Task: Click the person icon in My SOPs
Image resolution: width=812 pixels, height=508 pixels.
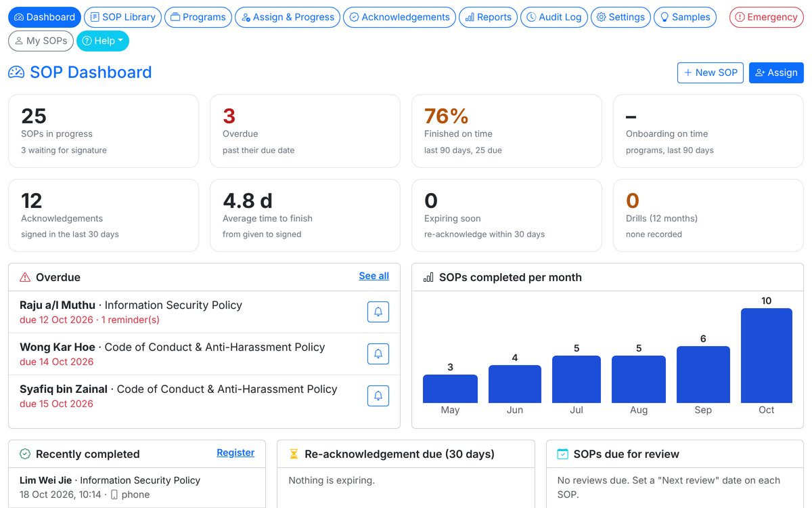Action: click(x=19, y=41)
